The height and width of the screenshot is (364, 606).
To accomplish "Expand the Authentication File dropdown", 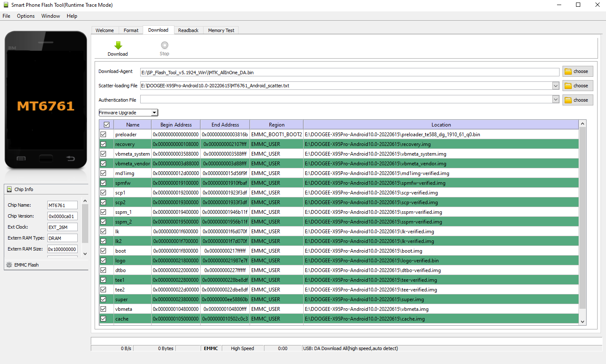I will pos(555,100).
